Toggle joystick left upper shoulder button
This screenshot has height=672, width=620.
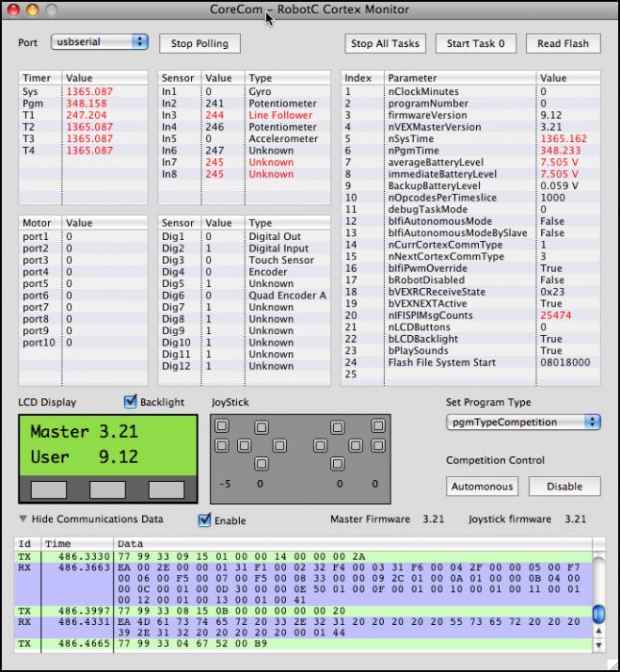222,425
